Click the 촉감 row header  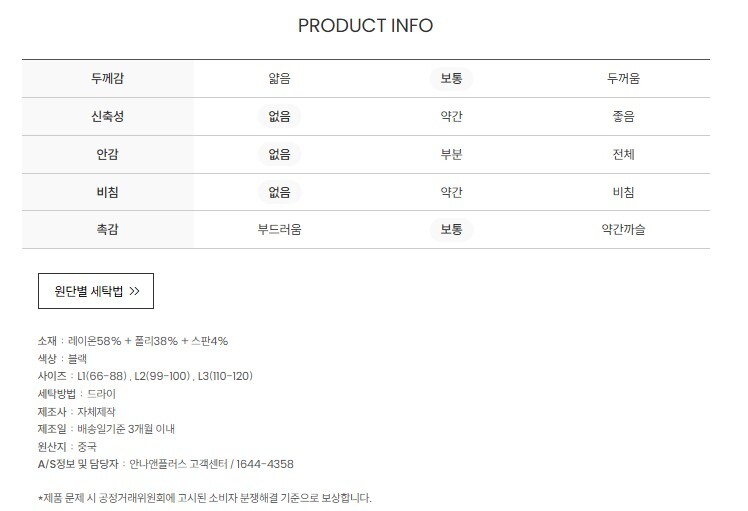coord(108,229)
